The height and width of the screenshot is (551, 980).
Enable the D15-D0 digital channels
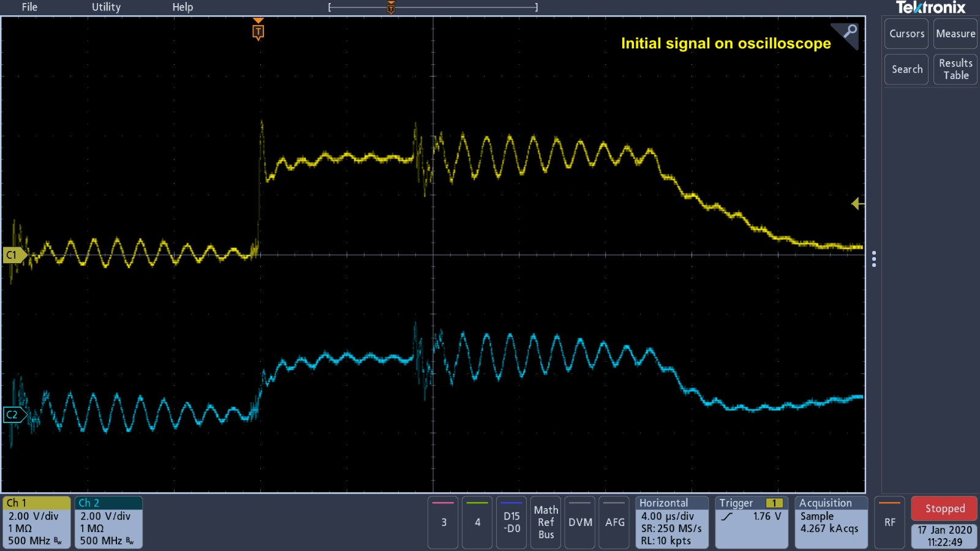[x=511, y=522]
